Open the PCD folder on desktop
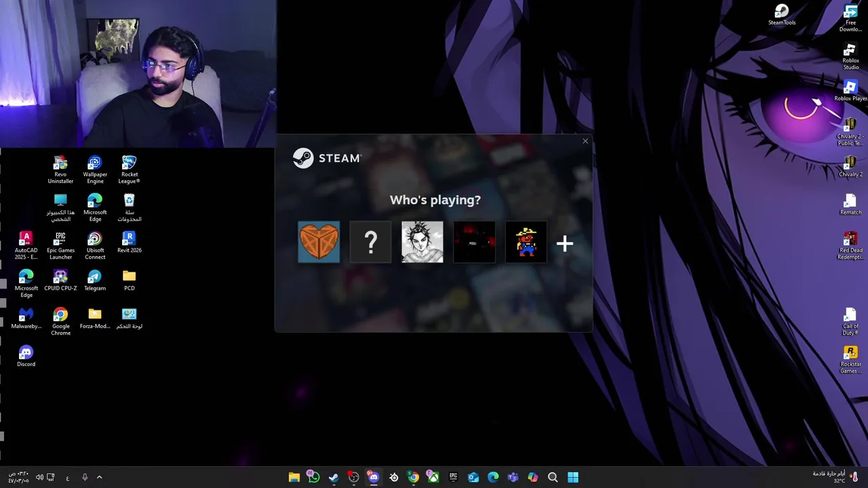 pos(129,280)
